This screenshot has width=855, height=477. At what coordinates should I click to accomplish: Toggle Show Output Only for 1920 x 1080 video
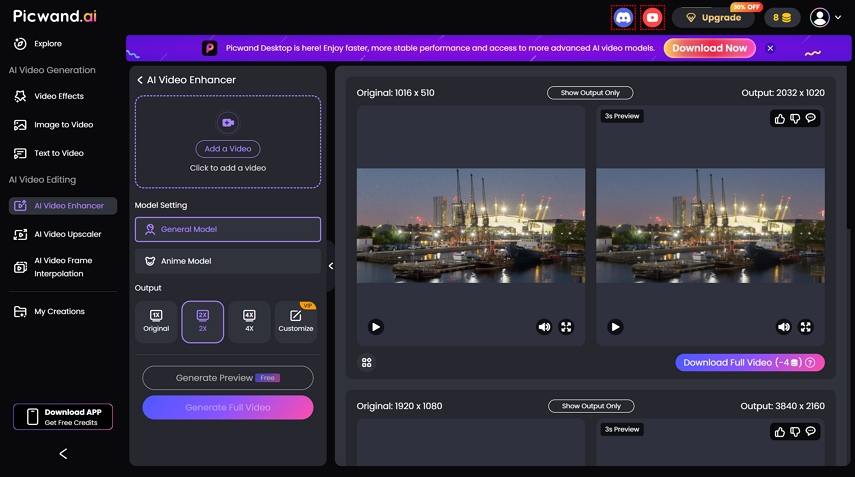(x=591, y=406)
